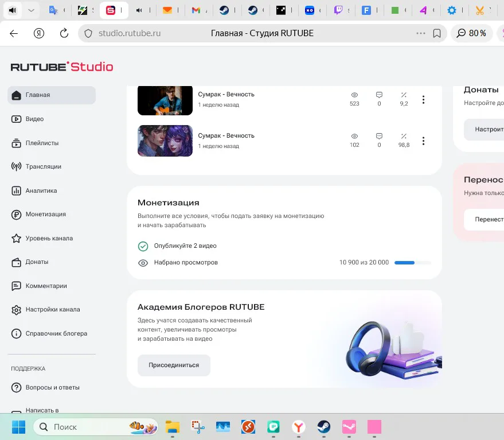Click the comments icon for 523-view video
The width and height of the screenshot is (504, 440).
point(379,95)
